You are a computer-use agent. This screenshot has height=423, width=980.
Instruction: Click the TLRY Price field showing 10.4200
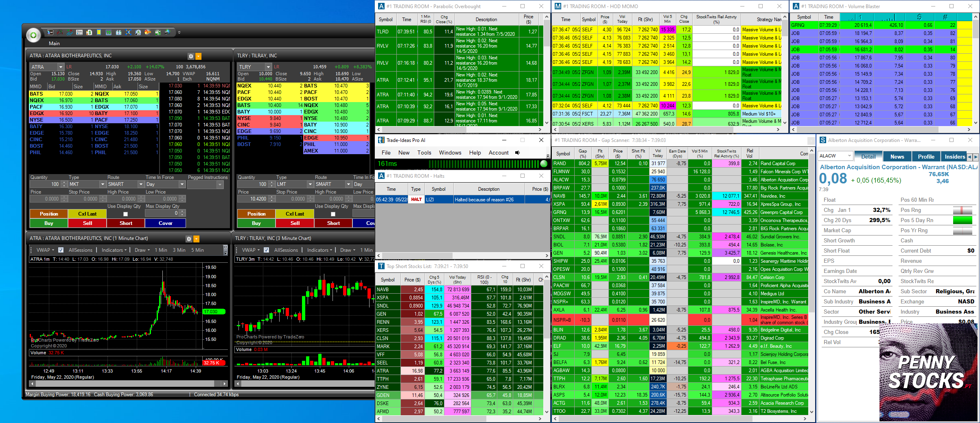[x=252, y=199]
